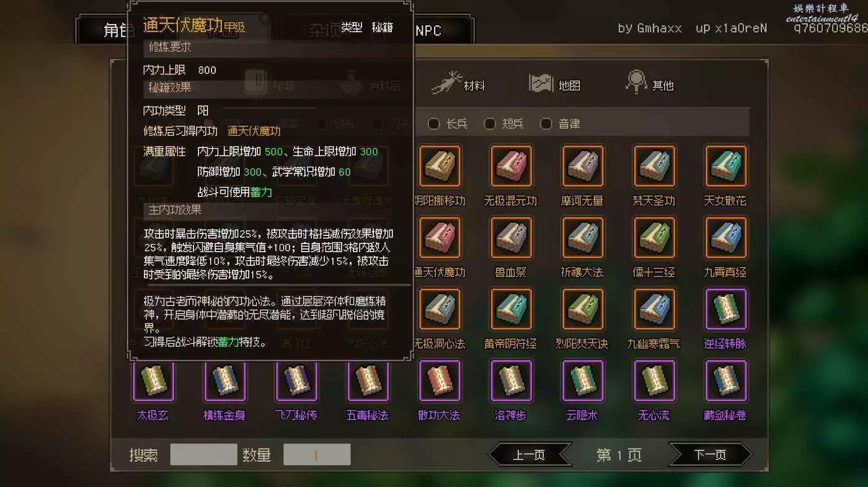Choose the 洛神步 book icon
The width and height of the screenshot is (868, 487).
click(x=511, y=380)
